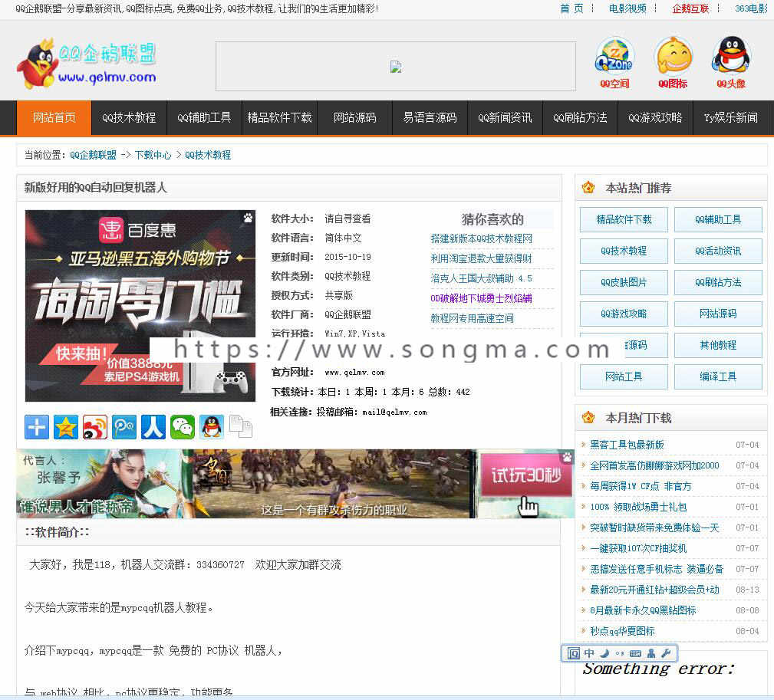Click the QQ penguin site logo
This screenshot has width=774, height=700.
pos(87,64)
